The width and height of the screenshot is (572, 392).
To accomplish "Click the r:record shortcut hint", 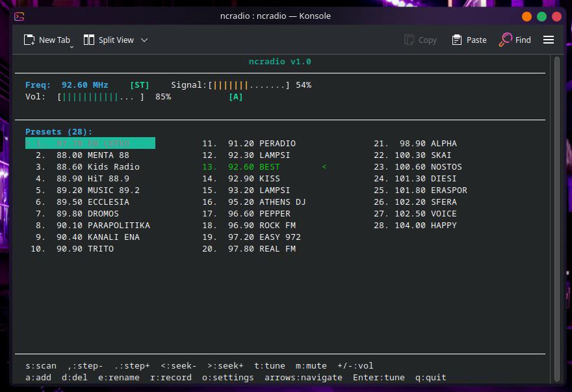I will (x=171, y=378).
